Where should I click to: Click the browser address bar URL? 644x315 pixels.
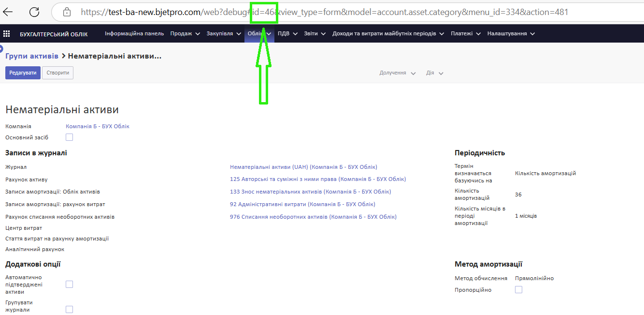click(x=325, y=12)
